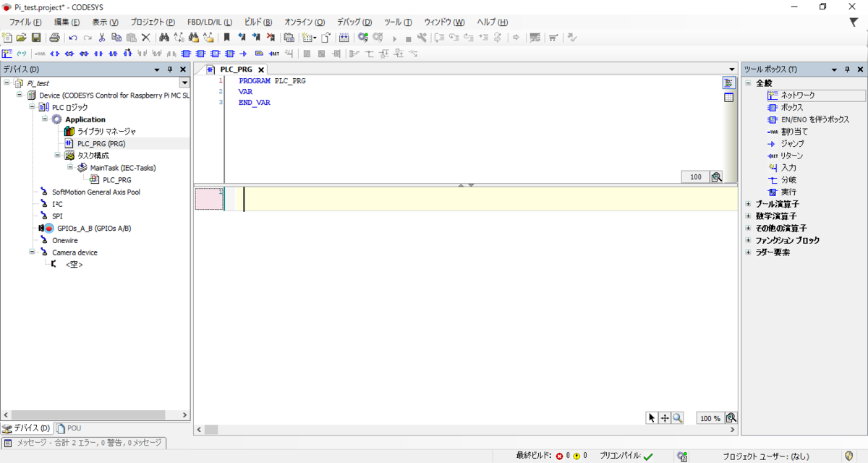Collapse the Device (CODESYS Control for Raspberry Pi) node

(x=20, y=95)
